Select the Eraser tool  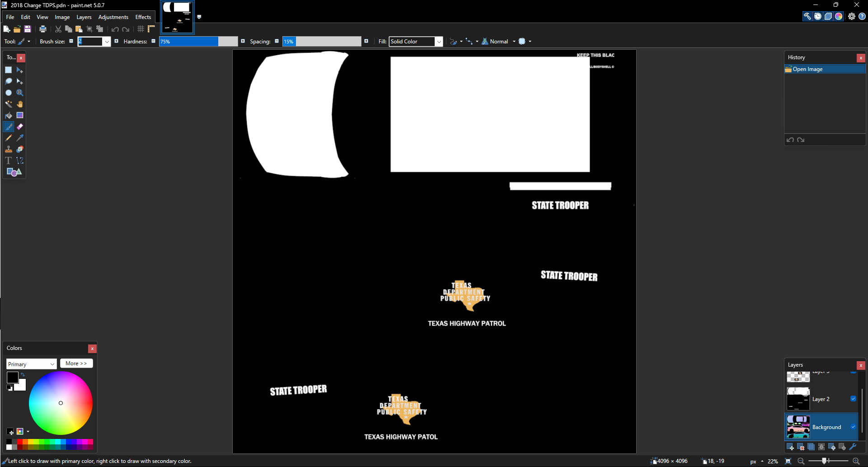(x=20, y=127)
